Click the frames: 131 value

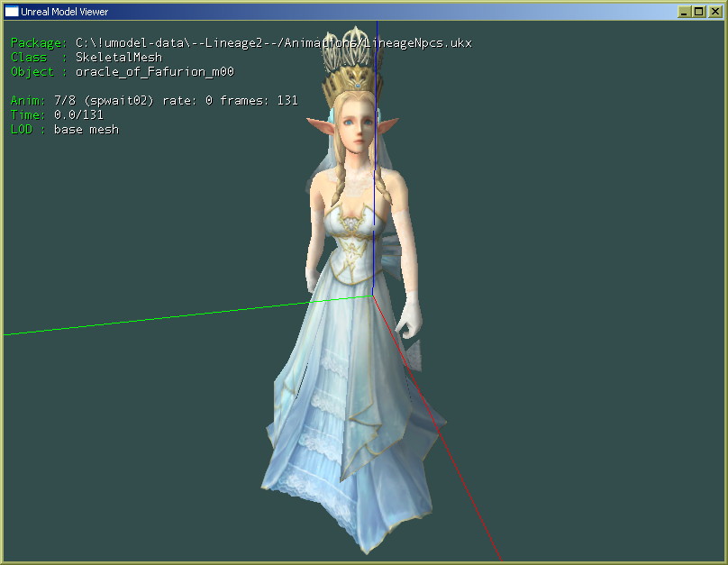click(x=259, y=101)
